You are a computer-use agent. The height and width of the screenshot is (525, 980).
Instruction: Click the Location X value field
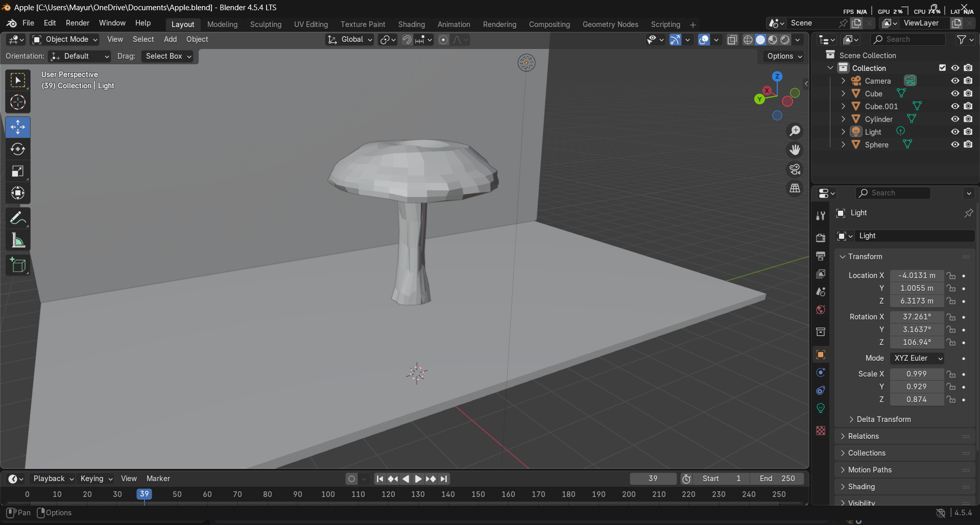tap(917, 276)
